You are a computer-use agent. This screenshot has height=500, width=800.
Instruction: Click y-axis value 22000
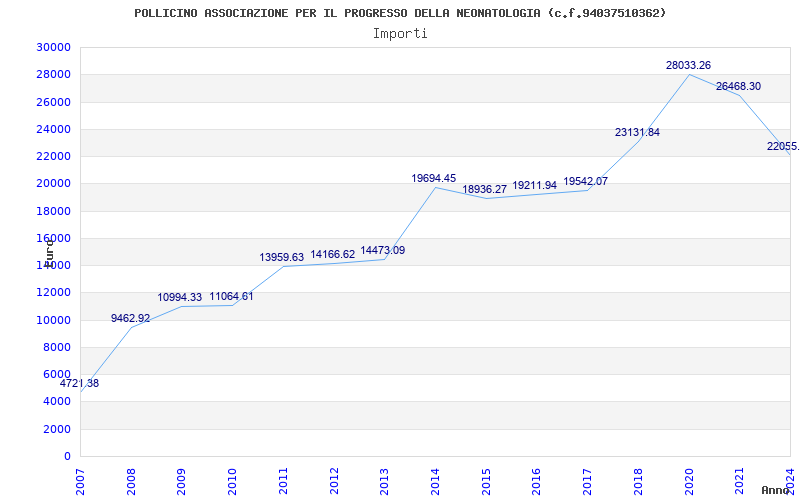[53, 157]
